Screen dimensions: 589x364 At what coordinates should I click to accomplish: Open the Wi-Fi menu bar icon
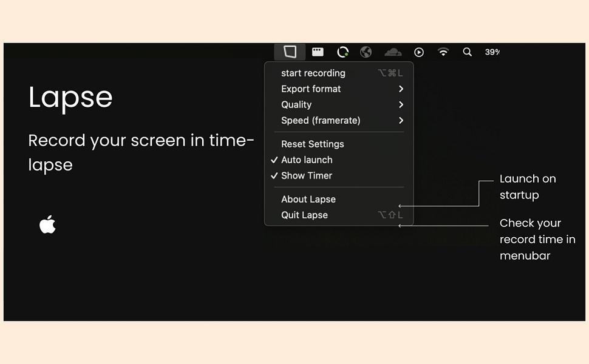point(443,52)
